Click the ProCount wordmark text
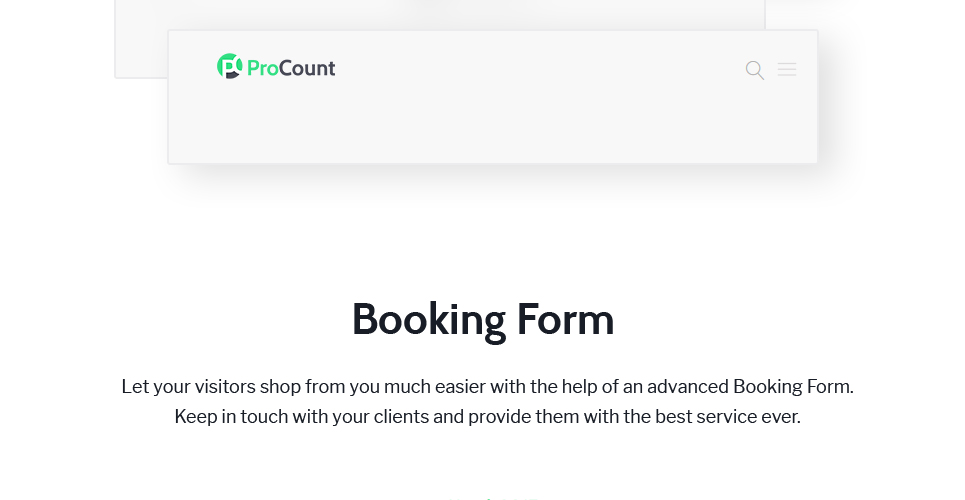The height and width of the screenshot is (500, 965). 291,68
